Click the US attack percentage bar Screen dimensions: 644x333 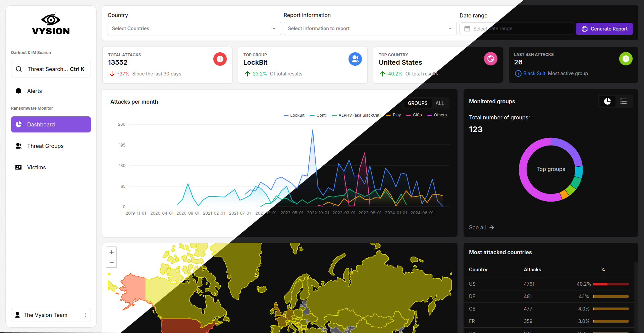(610, 284)
